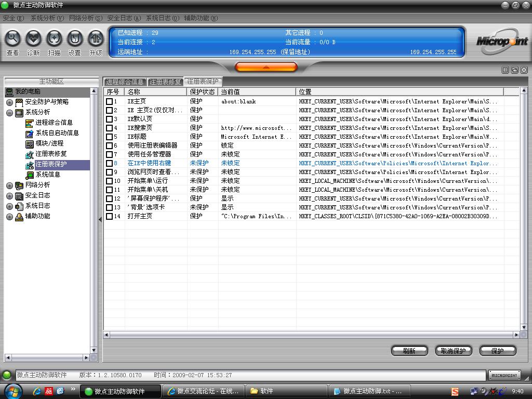The width and height of the screenshot is (532, 399).
Task: Click the green status-bar orb icon
Action: click(x=7, y=375)
